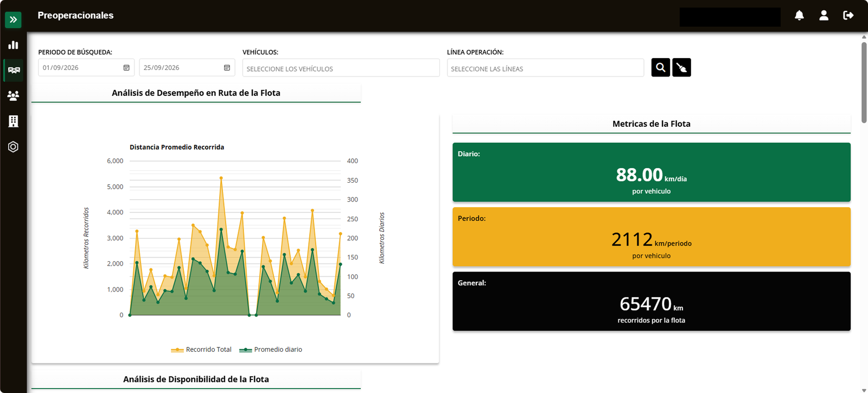This screenshot has height=393, width=868.
Task: Open the building company sidebar icon
Action: [x=13, y=121]
